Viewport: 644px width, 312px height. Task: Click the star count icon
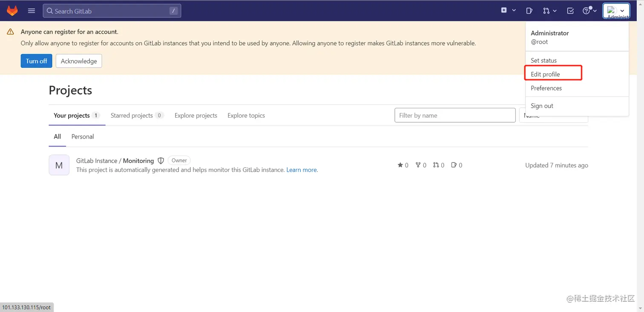click(400, 165)
